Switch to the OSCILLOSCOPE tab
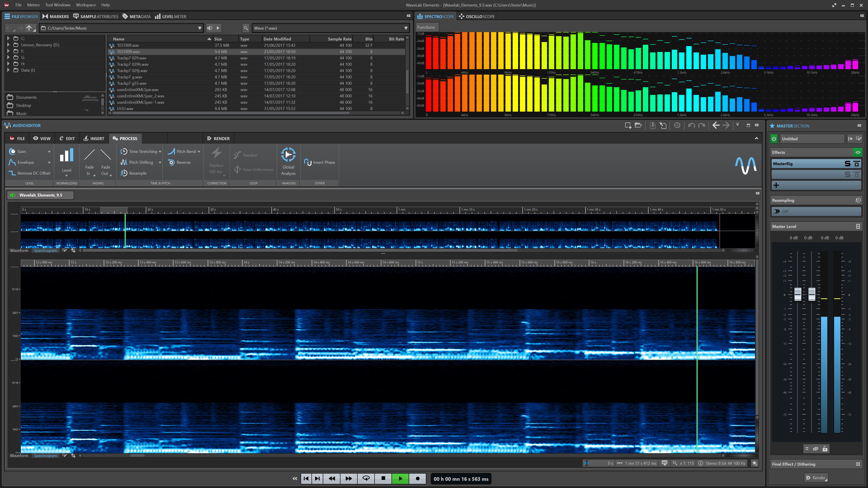868x488 pixels. [x=476, y=16]
